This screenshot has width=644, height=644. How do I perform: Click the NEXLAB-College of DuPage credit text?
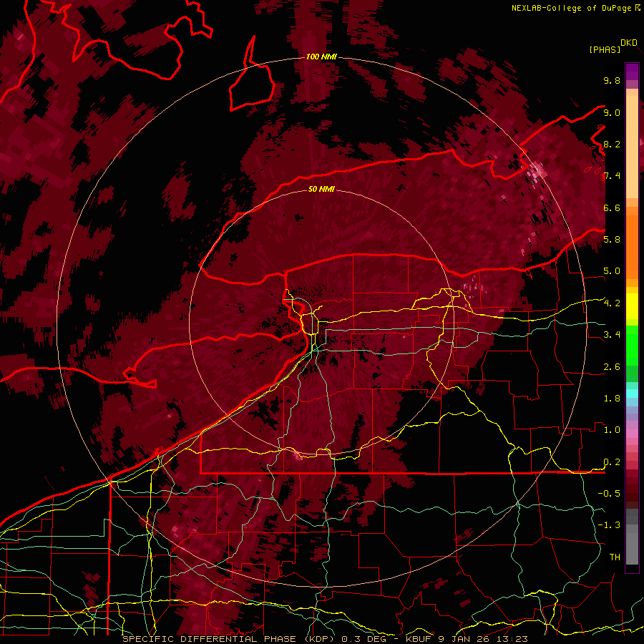(571, 8)
